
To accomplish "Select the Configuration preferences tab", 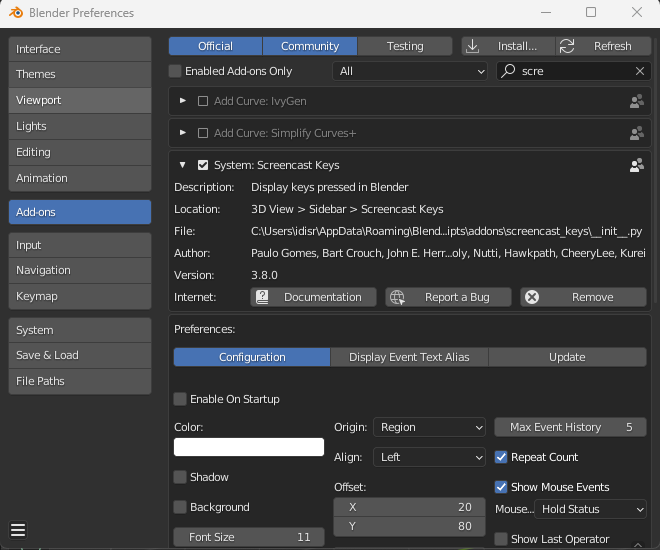I will point(252,357).
